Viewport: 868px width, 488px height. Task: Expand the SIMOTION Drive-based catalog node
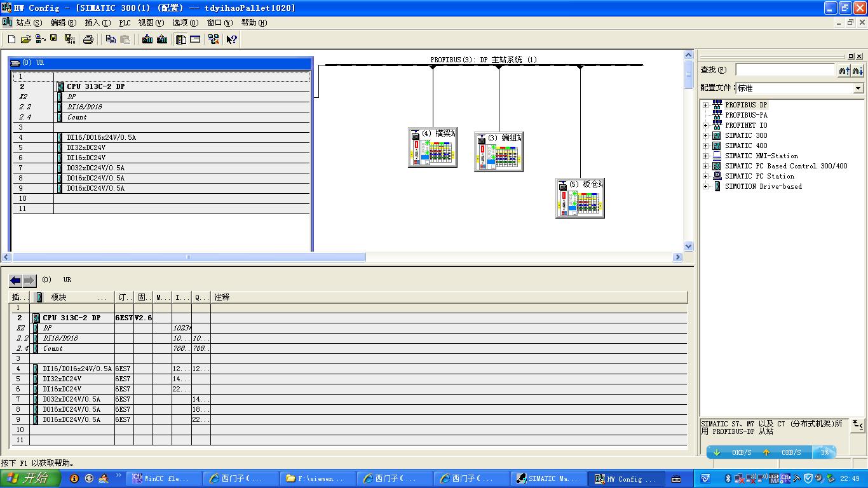(x=705, y=186)
